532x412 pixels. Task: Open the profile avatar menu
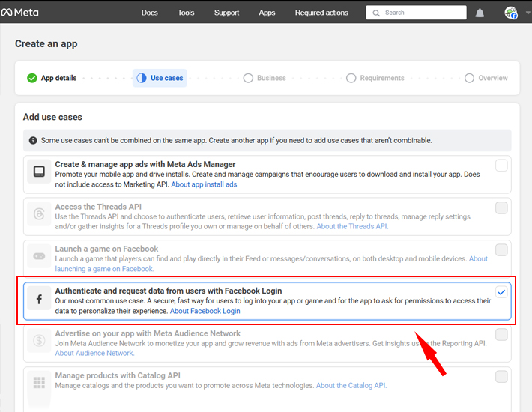pyautogui.click(x=510, y=13)
